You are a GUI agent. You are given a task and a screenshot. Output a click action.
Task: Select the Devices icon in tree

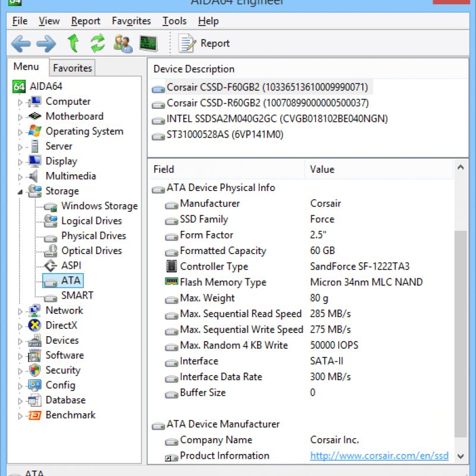35,340
